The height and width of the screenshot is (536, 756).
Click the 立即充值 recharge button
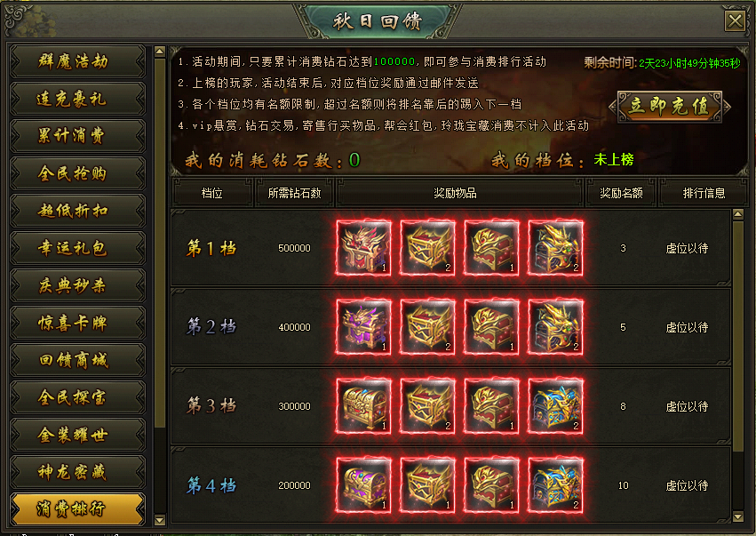coord(670,107)
